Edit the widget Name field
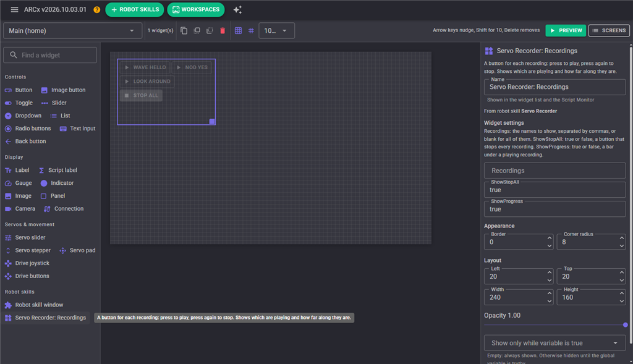 (x=554, y=87)
